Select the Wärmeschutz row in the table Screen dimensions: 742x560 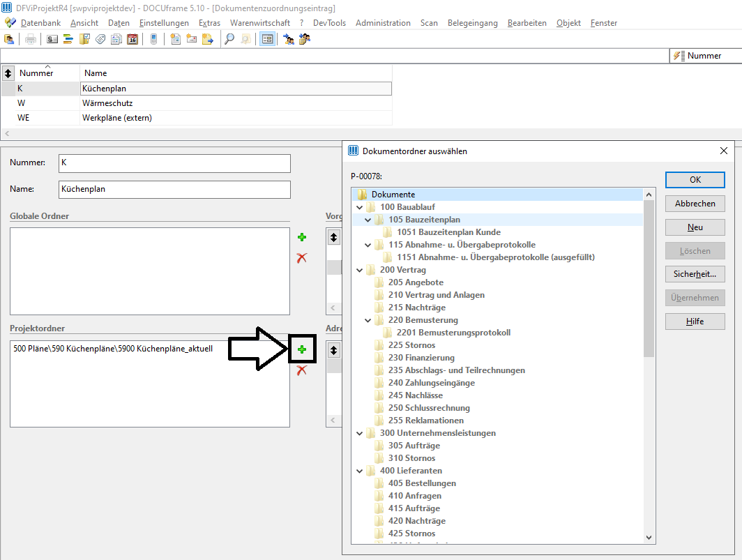(x=197, y=103)
